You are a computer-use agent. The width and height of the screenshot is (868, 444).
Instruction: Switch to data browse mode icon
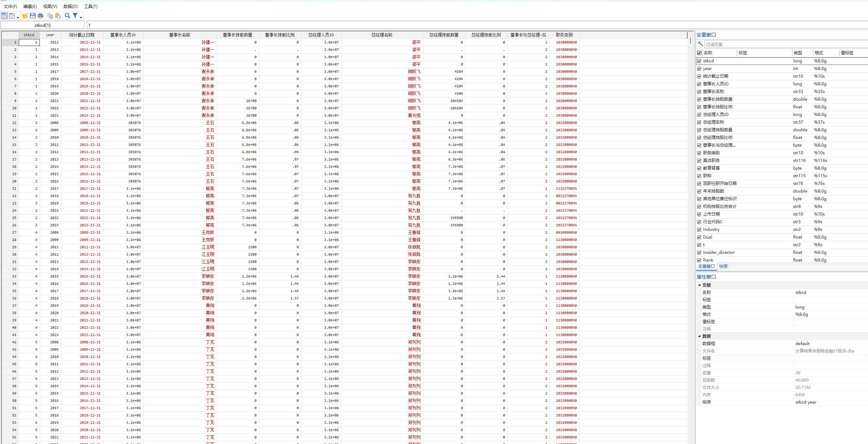tap(12, 16)
